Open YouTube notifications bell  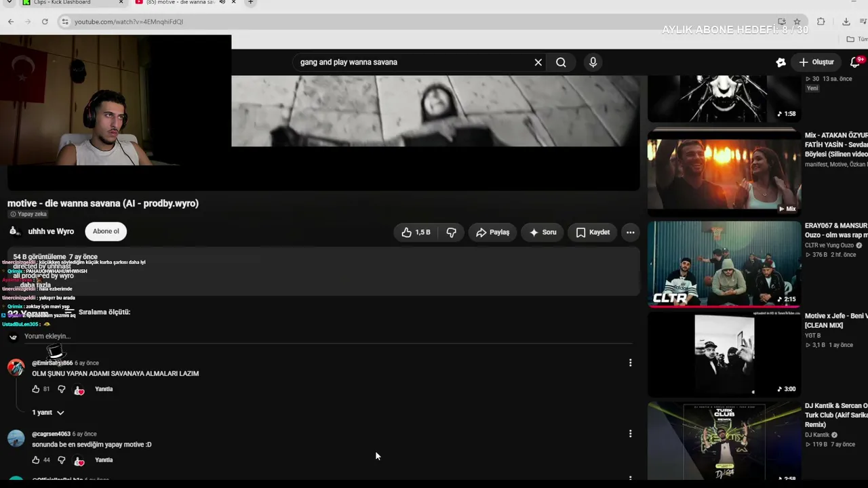click(855, 62)
